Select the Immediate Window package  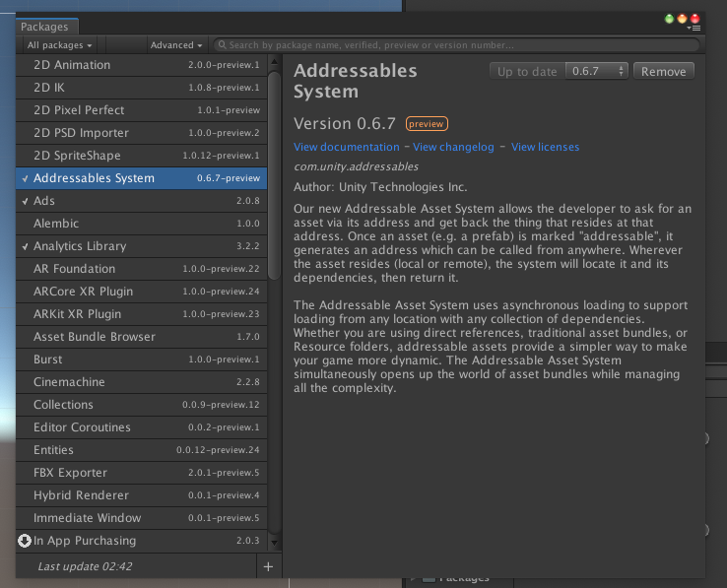pyautogui.click(x=142, y=518)
